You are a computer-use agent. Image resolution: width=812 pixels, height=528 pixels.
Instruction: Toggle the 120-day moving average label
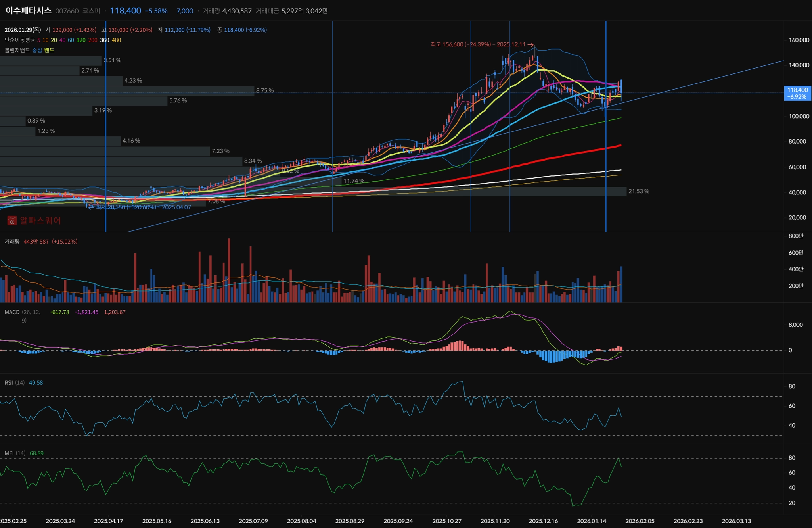[x=81, y=40]
